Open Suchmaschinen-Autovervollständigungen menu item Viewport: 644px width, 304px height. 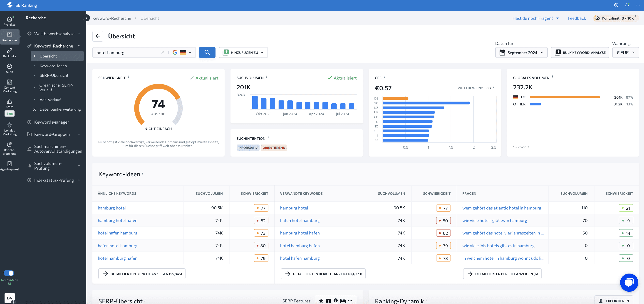58,149
